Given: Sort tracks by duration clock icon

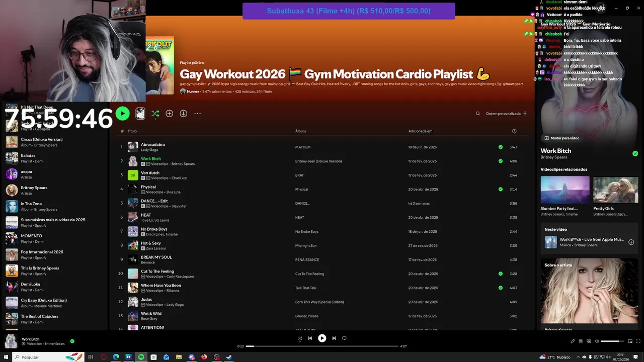Looking at the screenshot, I should (x=514, y=131).
